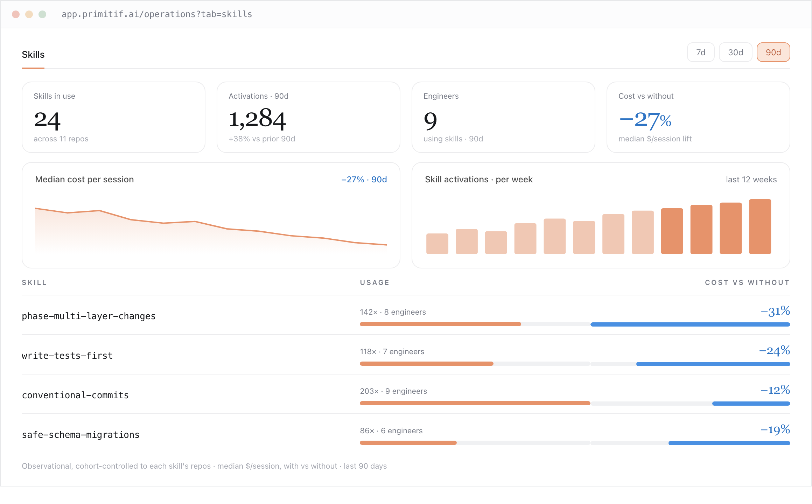
Task: Click the 118× · 7 engineers usage text
Action: point(392,351)
